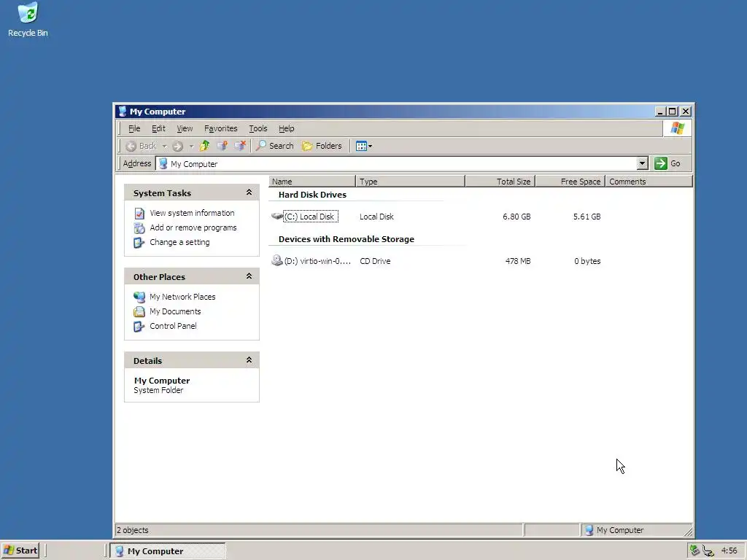Open the Forward history dropdown arrow
Image resolution: width=747 pixels, height=560 pixels.
(x=192, y=146)
